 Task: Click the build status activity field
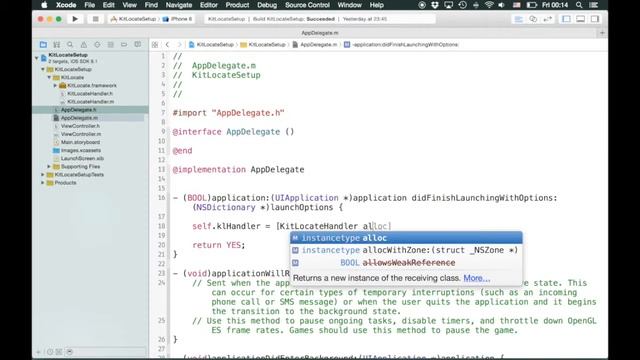[x=320, y=19]
